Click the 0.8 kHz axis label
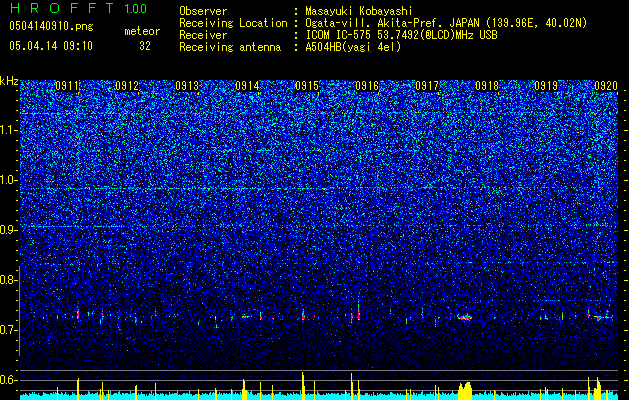The image size is (629, 400). coord(8,280)
